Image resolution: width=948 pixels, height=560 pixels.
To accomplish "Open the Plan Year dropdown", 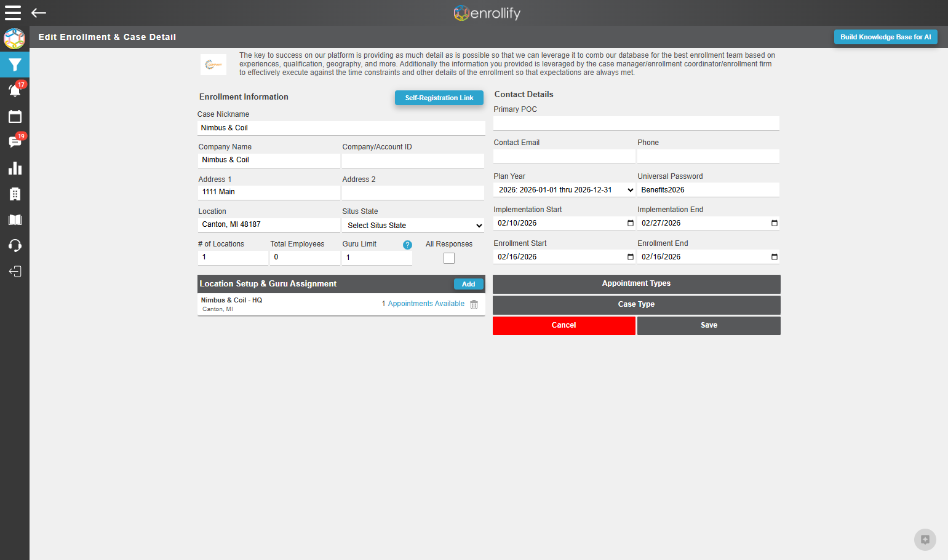I will point(564,190).
